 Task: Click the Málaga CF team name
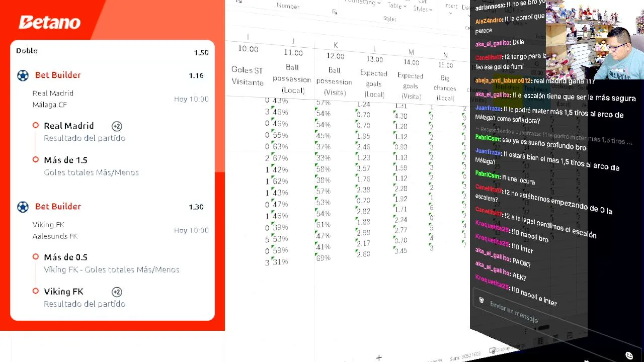50,105
